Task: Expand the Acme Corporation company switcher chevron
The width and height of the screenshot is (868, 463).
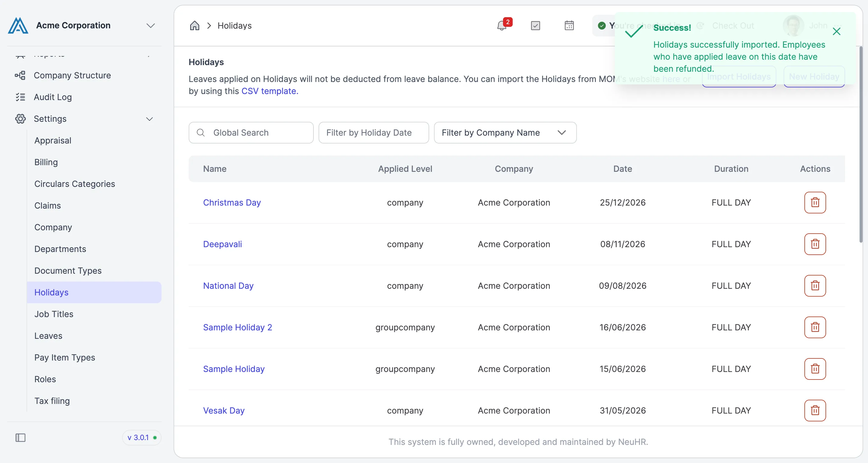Action: tap(150, 26)
